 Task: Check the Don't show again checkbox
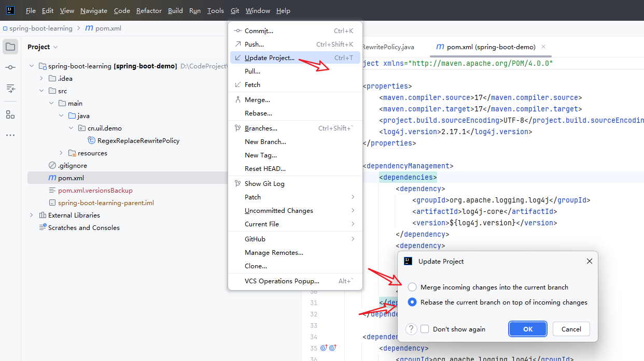point(425,329)
